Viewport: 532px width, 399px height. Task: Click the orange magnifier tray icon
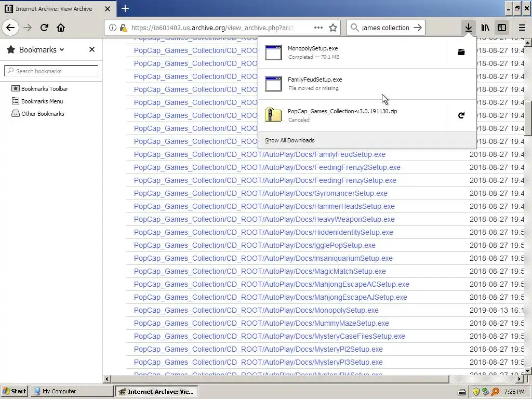pos(495,392)
